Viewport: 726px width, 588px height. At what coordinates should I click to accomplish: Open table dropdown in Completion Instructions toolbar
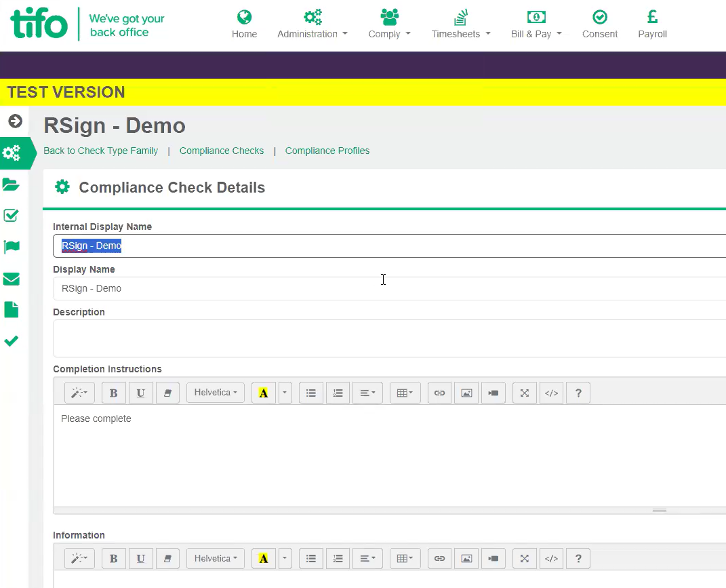405,393
